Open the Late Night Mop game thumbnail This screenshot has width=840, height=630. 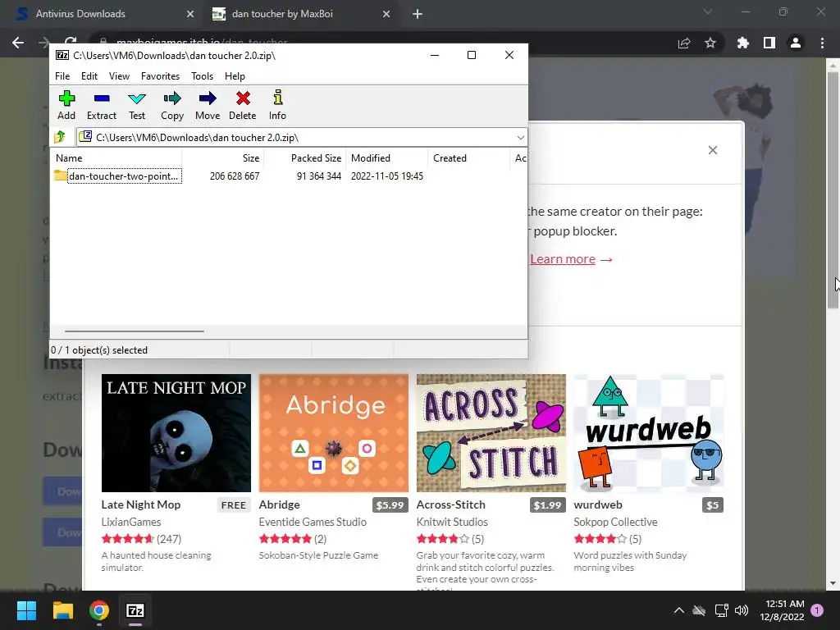[x=176, y=433]
